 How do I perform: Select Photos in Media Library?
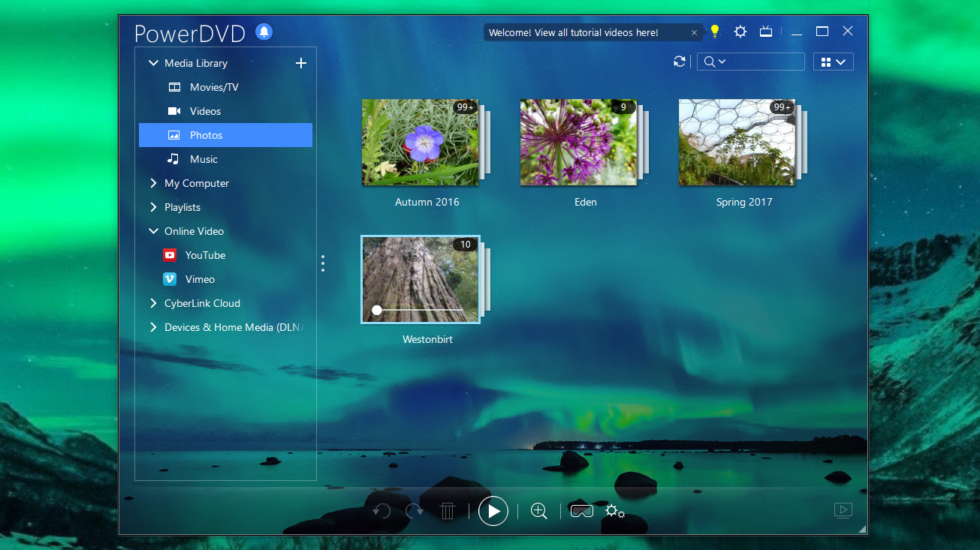click(225, 135)
